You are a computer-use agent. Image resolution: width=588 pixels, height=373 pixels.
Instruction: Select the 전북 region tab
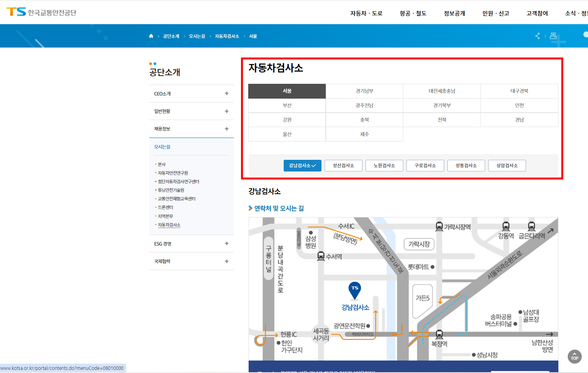click(x=442, y=120)
